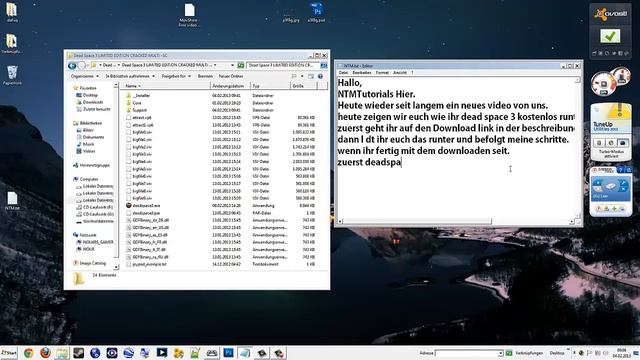The width and height of the screenshot is (640, 360).
Task: Open the NTM.txt desktop file icon
Action: (x=12, y=201)
